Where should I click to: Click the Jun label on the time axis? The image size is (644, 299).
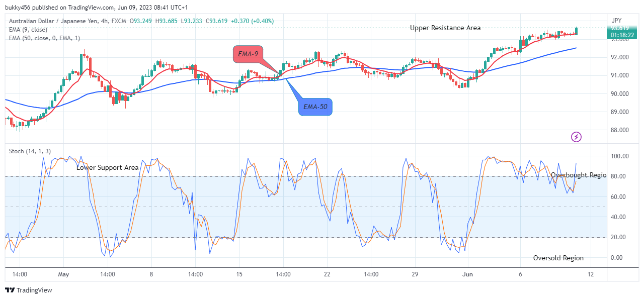(468, 274)
